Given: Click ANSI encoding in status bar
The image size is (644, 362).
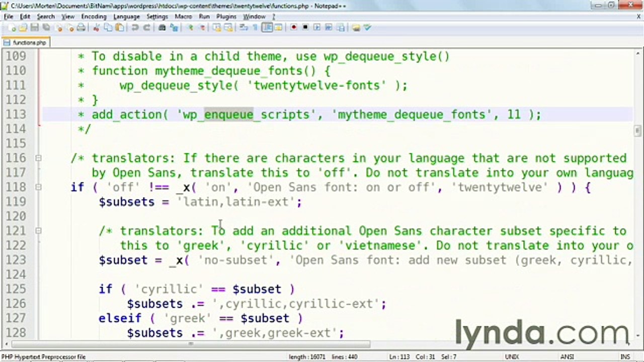Looking at the screenshot, I should click(x=567, y=356).
